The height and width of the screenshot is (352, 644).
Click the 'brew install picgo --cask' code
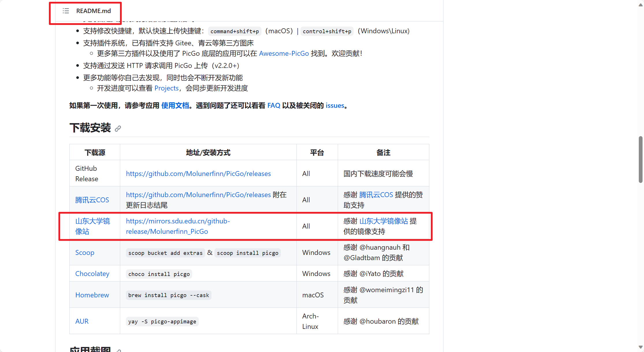169,295
